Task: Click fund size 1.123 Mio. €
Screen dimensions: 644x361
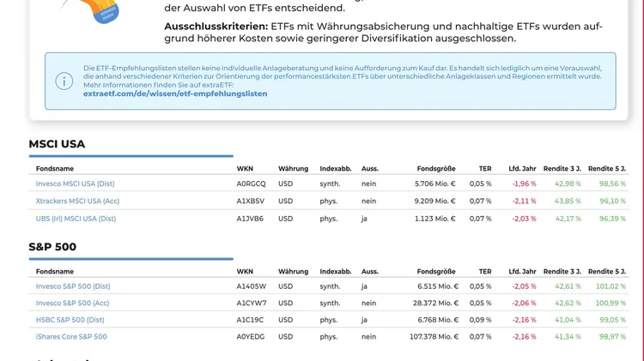Action: click(435, 219)
